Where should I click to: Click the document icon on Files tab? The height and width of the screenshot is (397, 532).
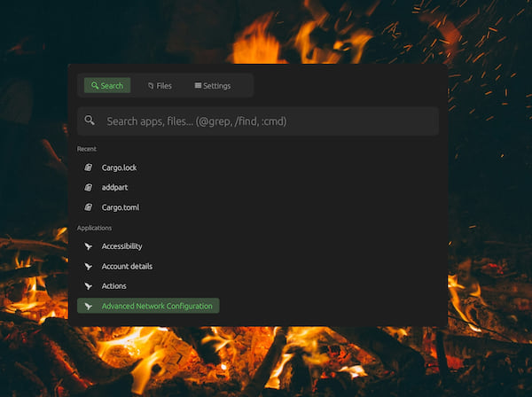pos(151,86)
